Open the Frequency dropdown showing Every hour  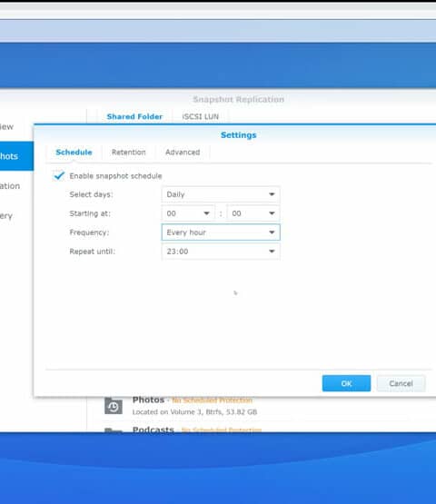(x=221, y=232)
